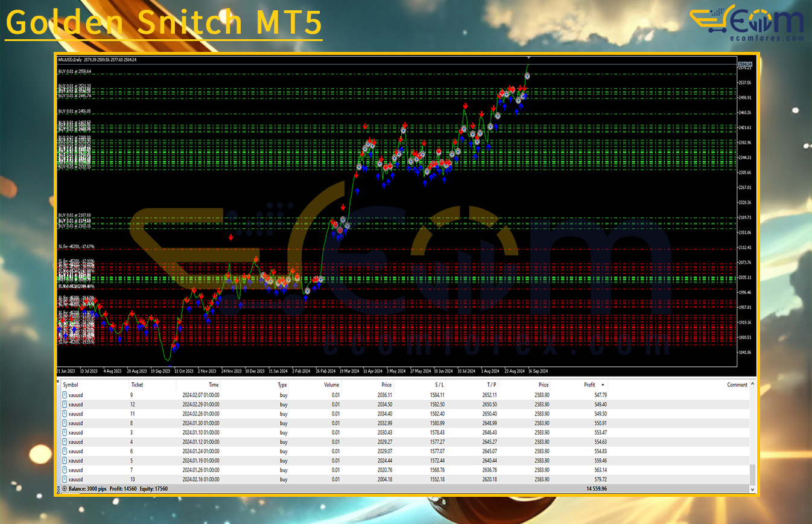Select the open price cell 2036.11
This screenshot has width=812, height=524.
[x=384, y=395]
